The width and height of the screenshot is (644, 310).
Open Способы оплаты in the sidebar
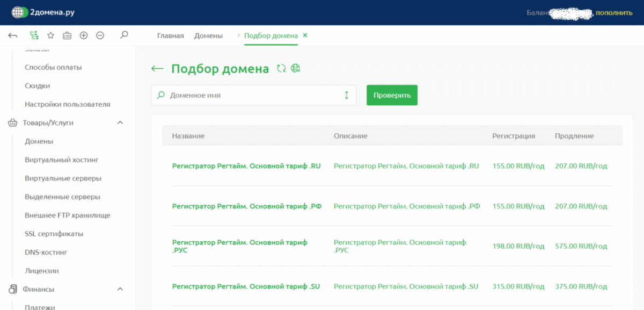[x=53, y=67]
